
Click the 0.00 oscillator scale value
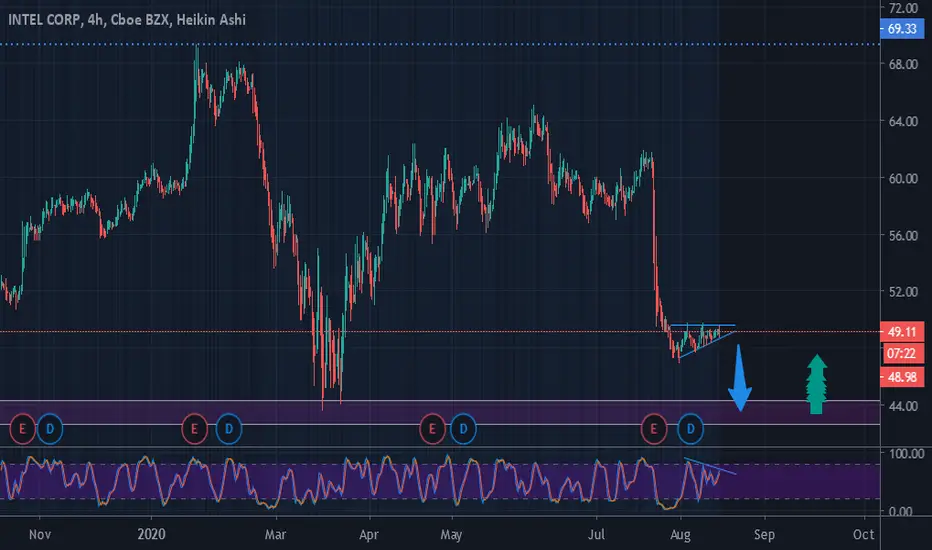(900, 511)
